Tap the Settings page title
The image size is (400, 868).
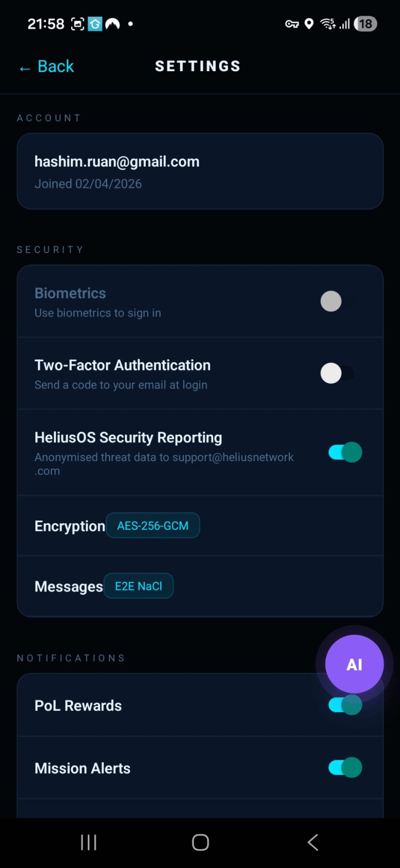[198, 66]
